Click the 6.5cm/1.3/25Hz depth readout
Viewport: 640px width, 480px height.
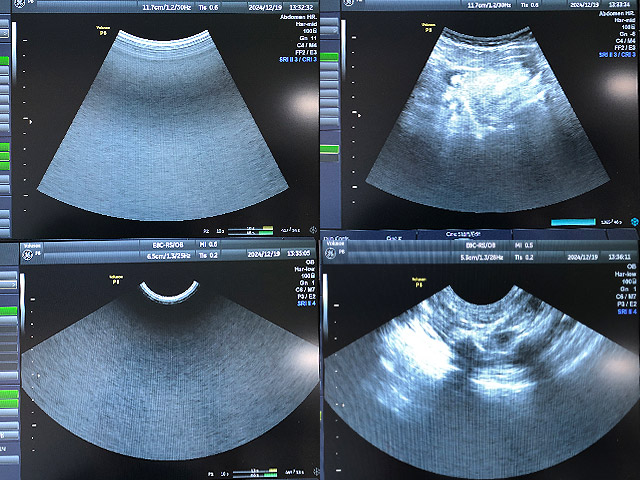pyautogui.click(x=169, y=256)
